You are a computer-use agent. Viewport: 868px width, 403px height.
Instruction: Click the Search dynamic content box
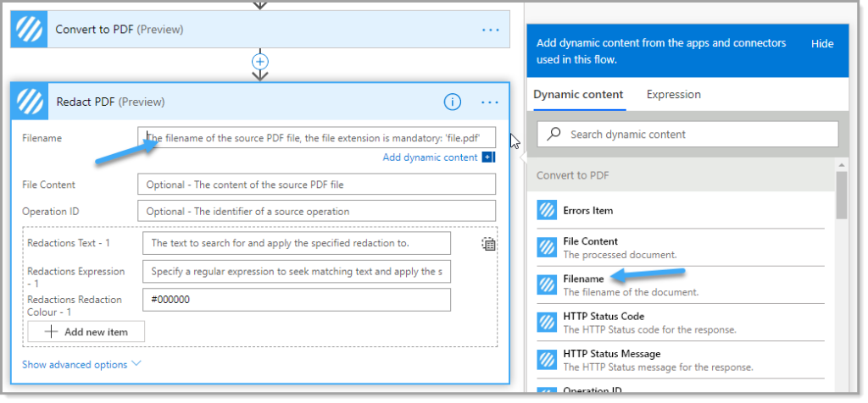(687, 135)
